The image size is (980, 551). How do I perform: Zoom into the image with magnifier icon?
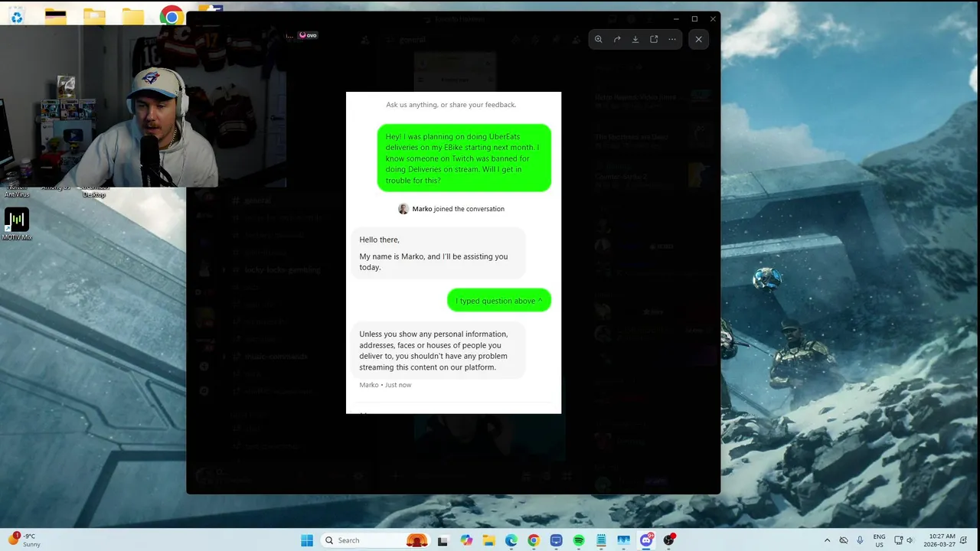tap(599, 39)
